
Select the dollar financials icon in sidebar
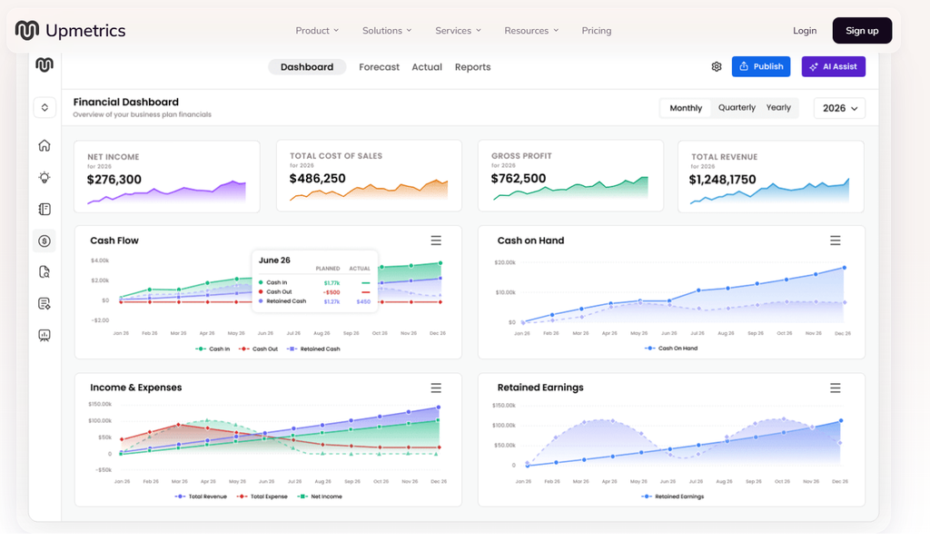point(45,241)
